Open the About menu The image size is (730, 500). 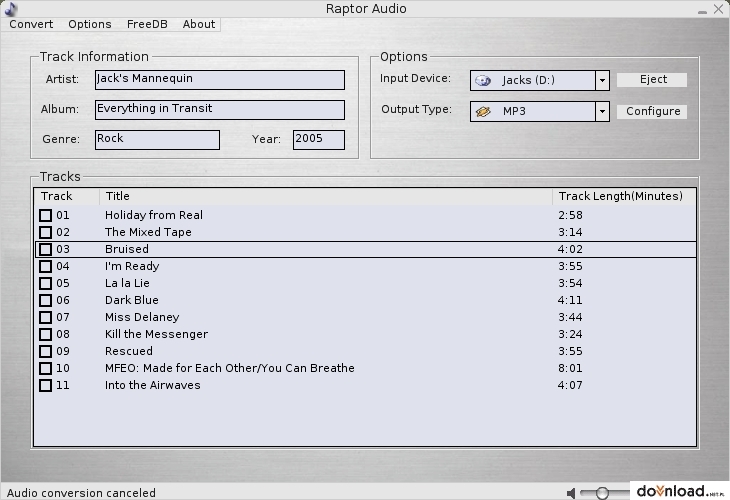coord(199,24)
